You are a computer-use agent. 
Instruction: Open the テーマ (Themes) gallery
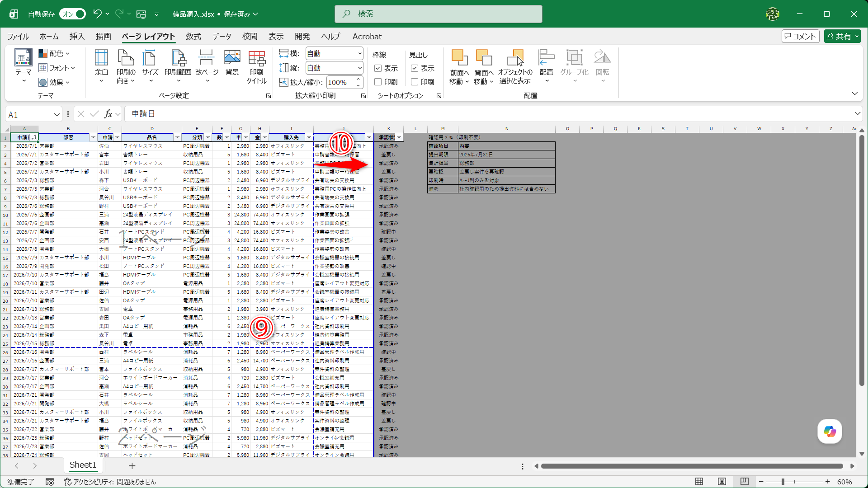click(23, 66)
